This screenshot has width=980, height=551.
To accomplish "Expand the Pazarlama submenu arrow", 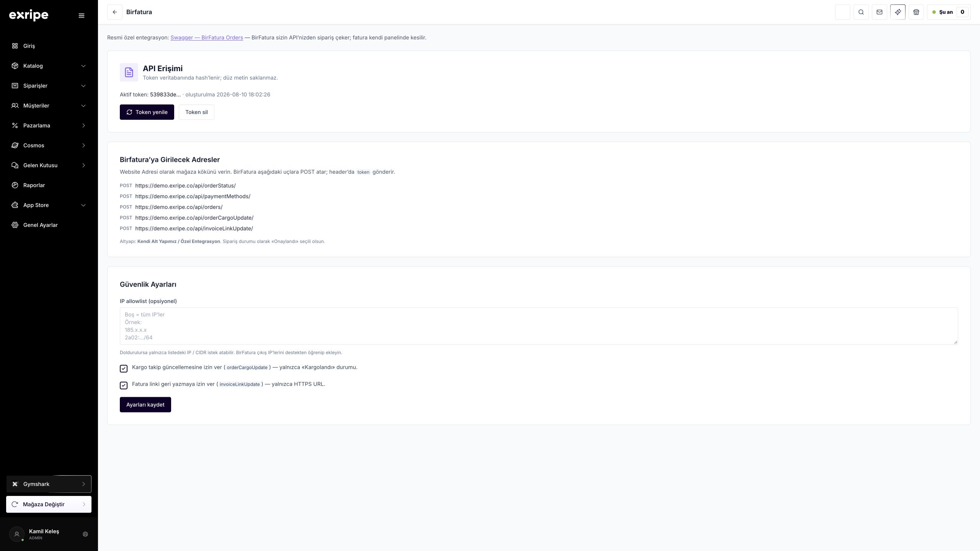I will click(x=83, y=126).
